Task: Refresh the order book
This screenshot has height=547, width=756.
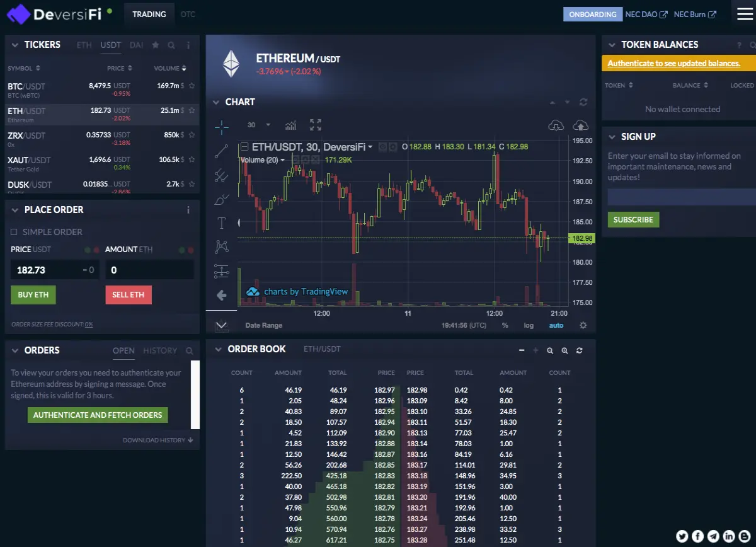Action: (579, 350)
